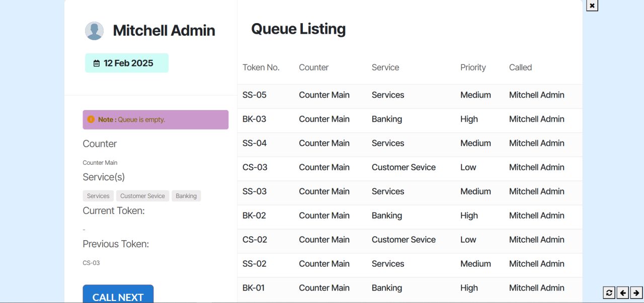This screenshot has width=644, height=303.
Task: Click the Service column header
Action: pyautogui.click(x=385, y=67)
